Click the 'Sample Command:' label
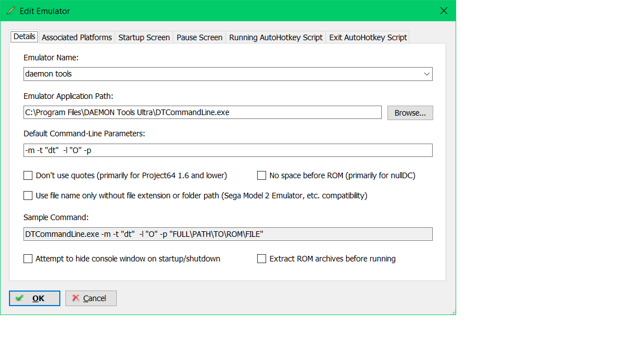 tap(56, 217)
